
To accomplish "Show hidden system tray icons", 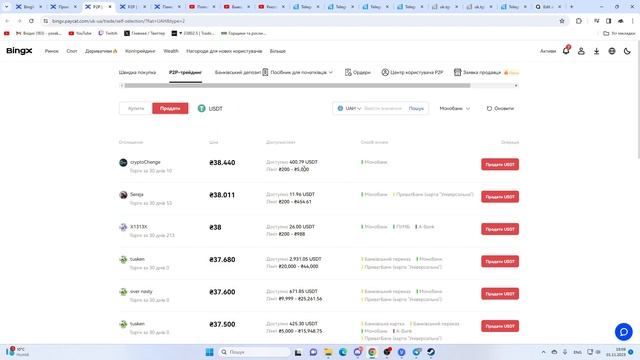I will [x=543, y=352].
